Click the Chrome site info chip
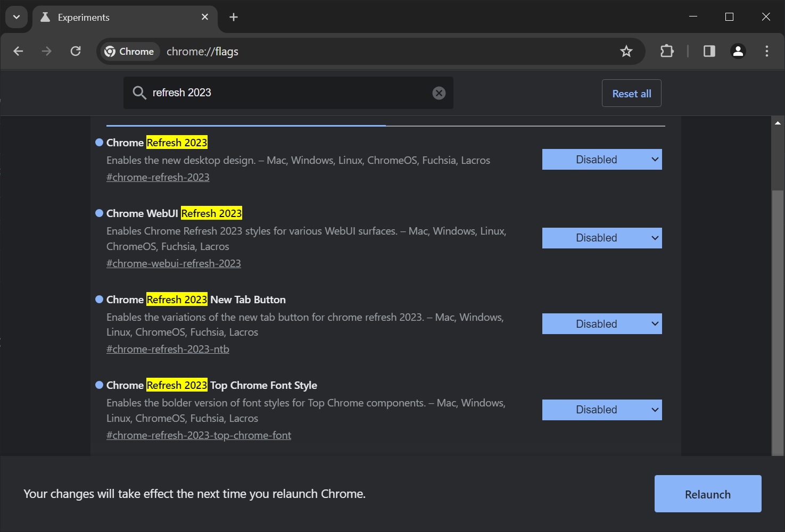 pyautogui.click(x=129, y=52)
